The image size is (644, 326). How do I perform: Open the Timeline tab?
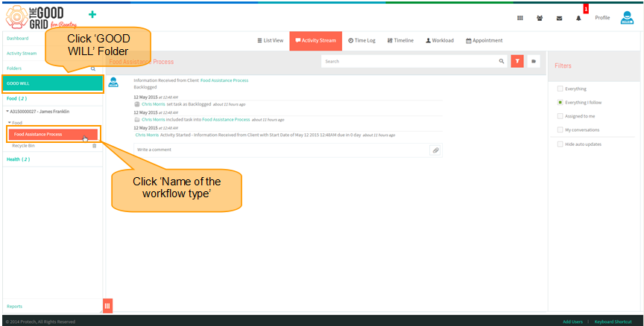point(400,41)
